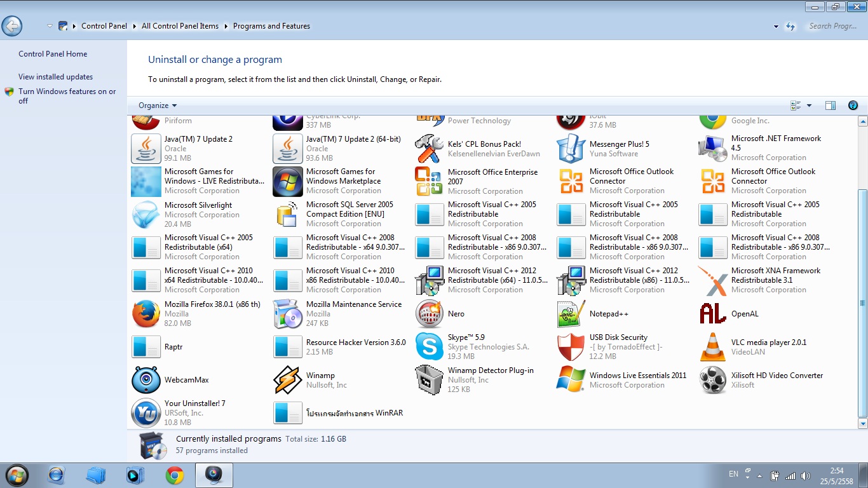The image size is (868, 488).
Task: Click the scrollbar up arrow in program list
Action: pos(862,121)
